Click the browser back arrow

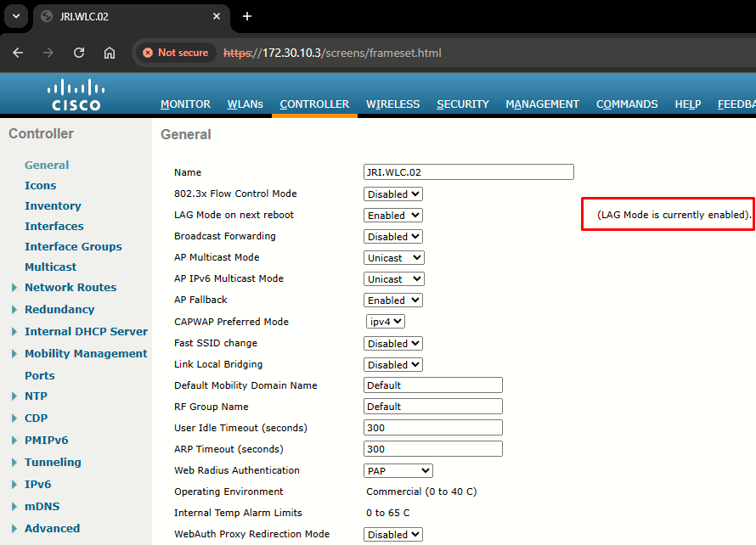[x=18, y=53]
